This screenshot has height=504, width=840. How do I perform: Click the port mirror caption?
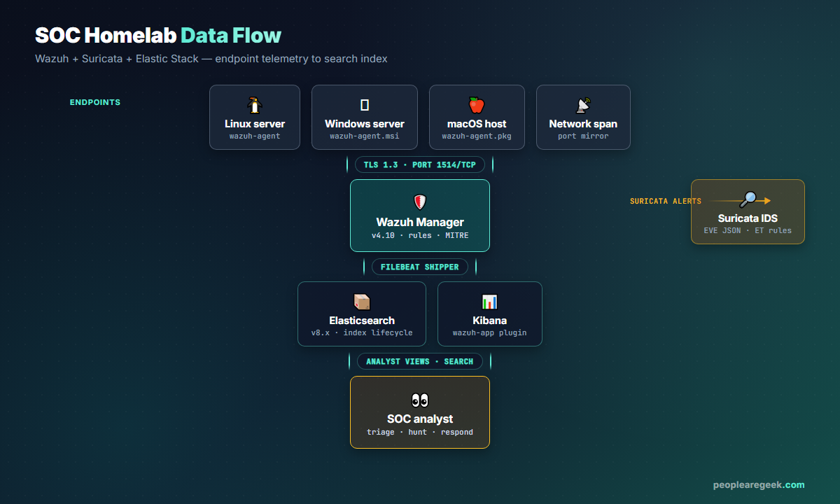[x=583, y=136]
